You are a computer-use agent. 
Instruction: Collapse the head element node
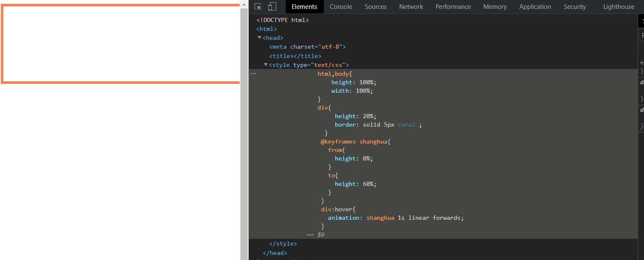click(260, 38)
